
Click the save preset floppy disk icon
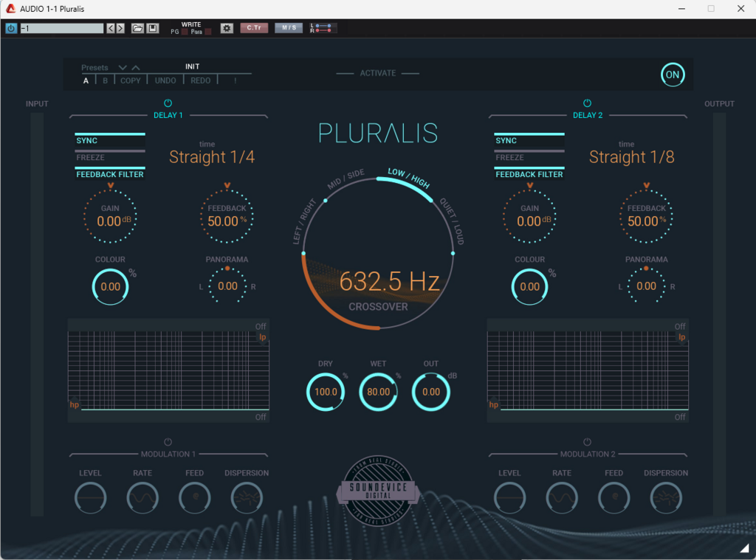click(153, 29)
